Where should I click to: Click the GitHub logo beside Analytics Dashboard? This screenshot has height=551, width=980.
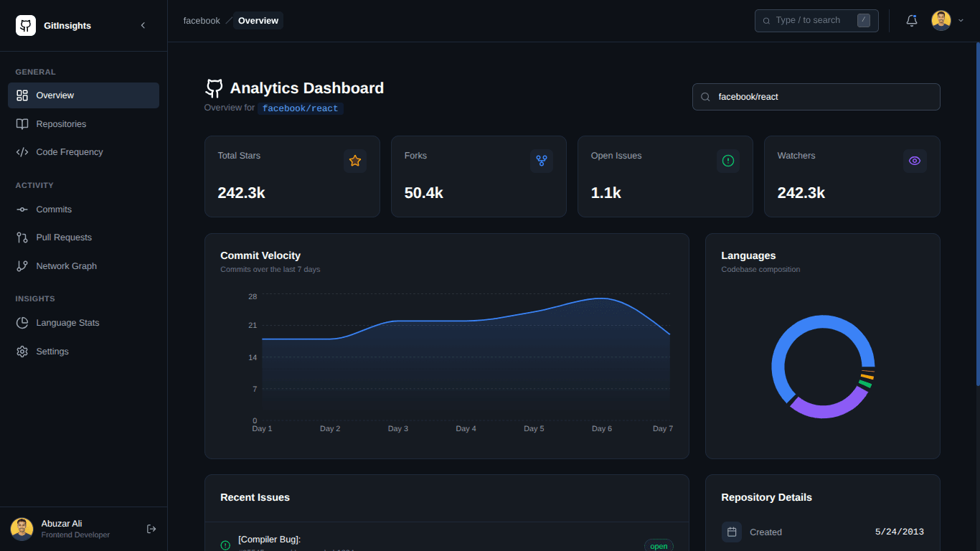tap(214, 88)
